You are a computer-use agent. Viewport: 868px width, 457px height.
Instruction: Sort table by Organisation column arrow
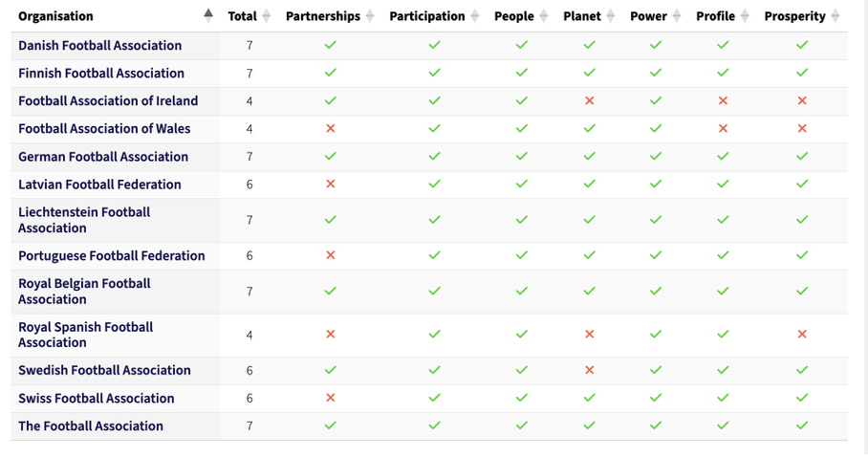[x=208, y=15]
